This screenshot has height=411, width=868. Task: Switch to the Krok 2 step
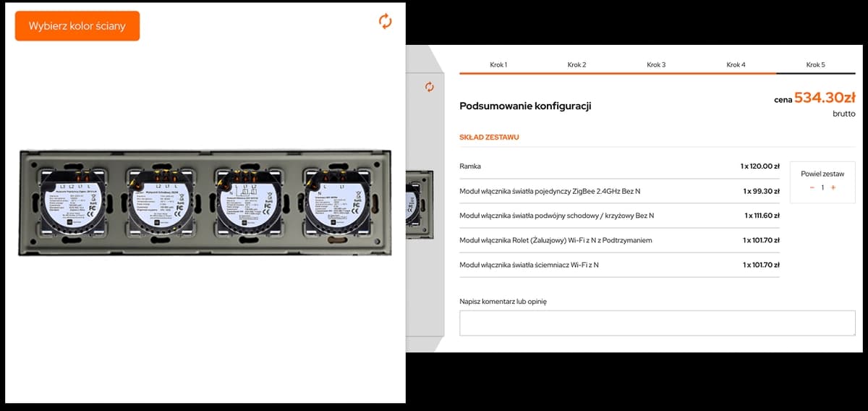pos(576,65)
